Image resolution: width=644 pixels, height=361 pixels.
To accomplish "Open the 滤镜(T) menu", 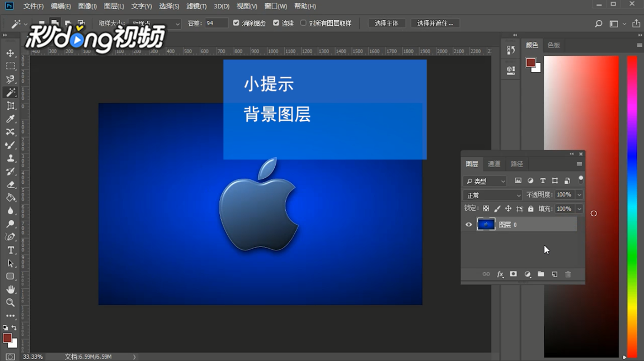I will [x=196, y=6].
